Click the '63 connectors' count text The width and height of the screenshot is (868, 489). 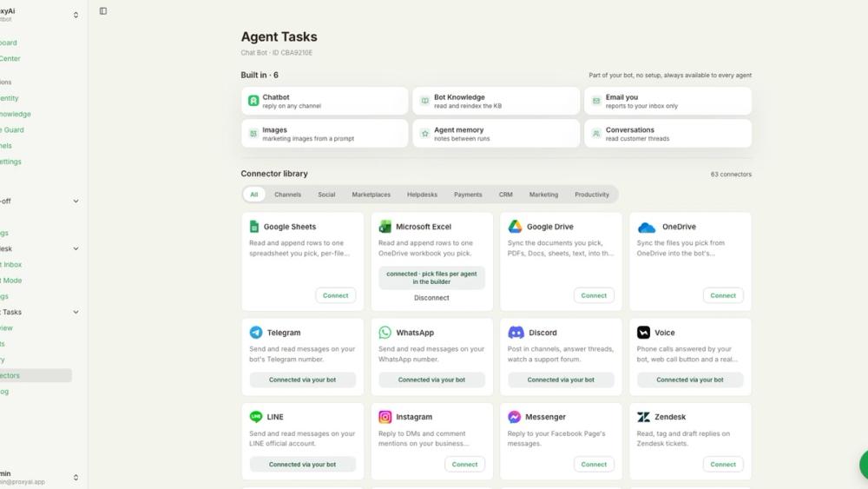[731, 175]
